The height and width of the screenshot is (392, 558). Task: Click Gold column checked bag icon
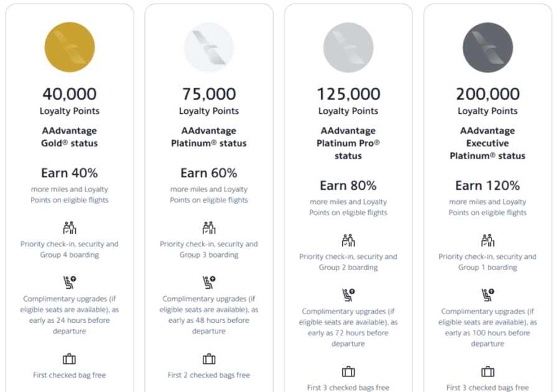[70, 359]
